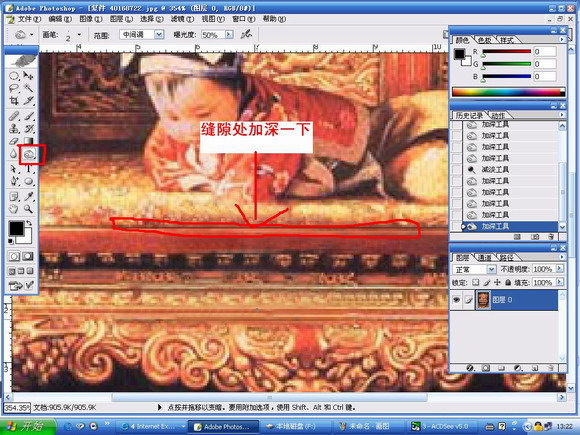Switch to 色板 tab
The height and width of the screenshot is (435, 580).
tap(485, 40)
